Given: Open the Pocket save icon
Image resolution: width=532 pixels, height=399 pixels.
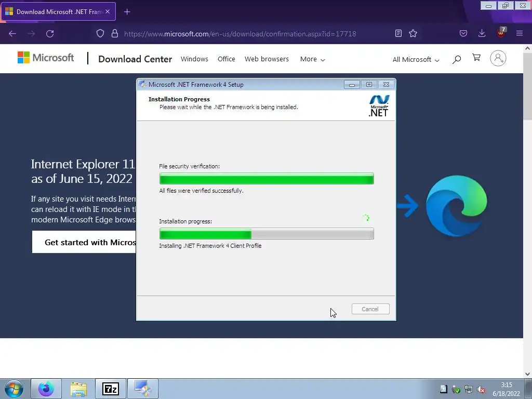Looking at the screenshot, I should click(463, 33).
